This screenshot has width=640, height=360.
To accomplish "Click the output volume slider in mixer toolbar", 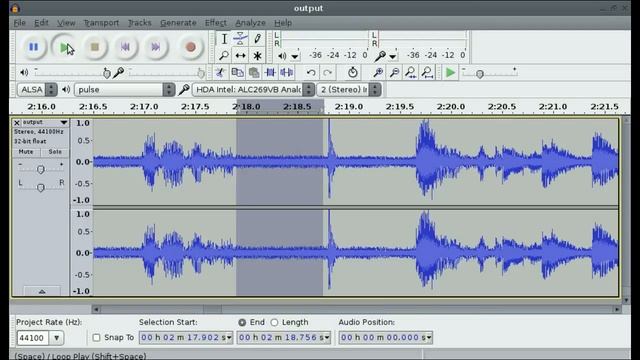I will (x=107, y=73).
